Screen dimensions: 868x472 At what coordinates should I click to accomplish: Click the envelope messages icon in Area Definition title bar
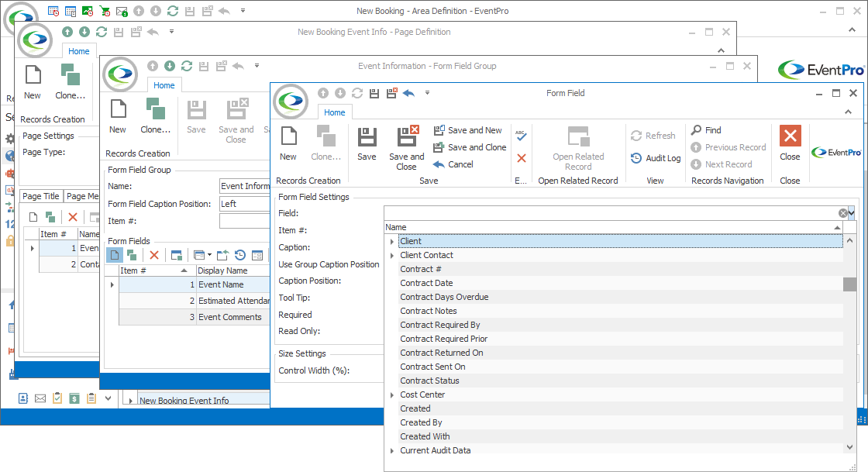click(122, 11)
